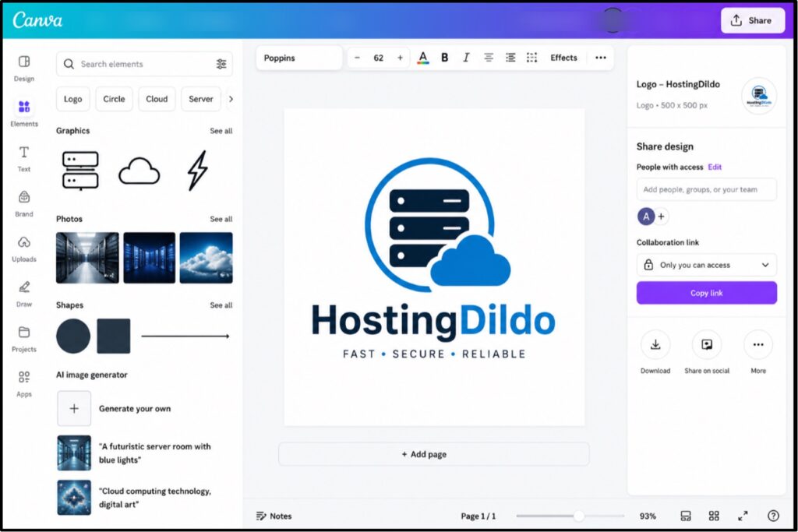
Task: Add the square shape
Action: pos(114,336)
